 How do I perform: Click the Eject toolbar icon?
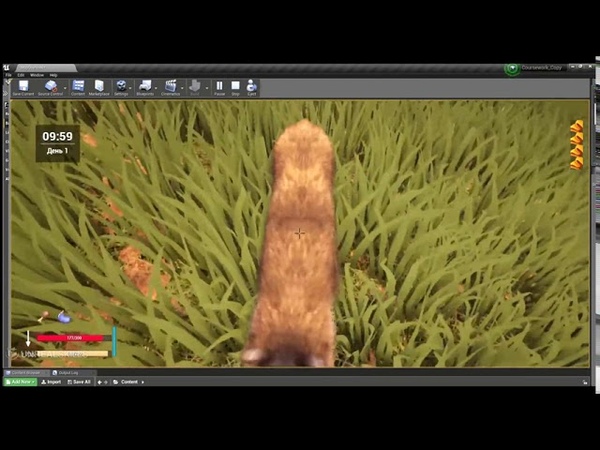pos(252,87)
